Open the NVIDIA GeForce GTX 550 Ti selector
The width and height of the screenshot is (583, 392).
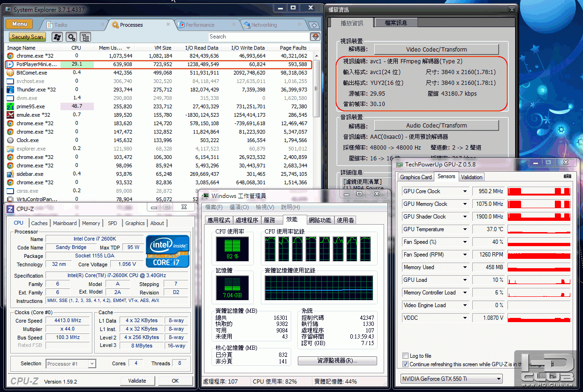pyautogui.click(x=451, y=378)
